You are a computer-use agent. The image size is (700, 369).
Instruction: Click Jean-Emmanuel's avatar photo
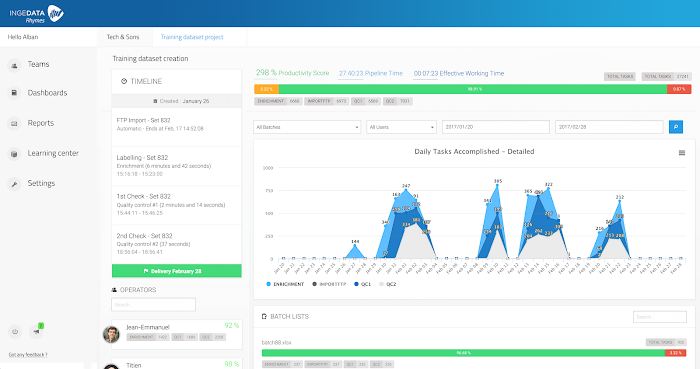coord(111,334)
